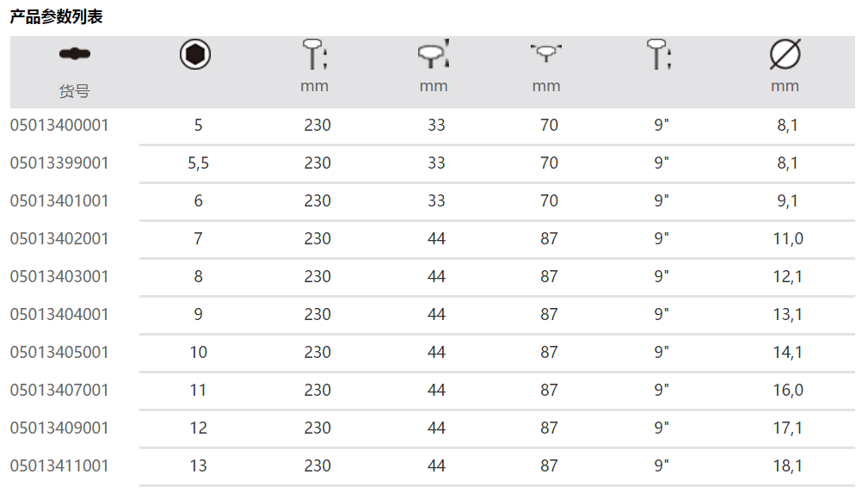Viewport: 868px width, 499px height.
Task: Click the 5,5 hex size cell
Action: 198,163
